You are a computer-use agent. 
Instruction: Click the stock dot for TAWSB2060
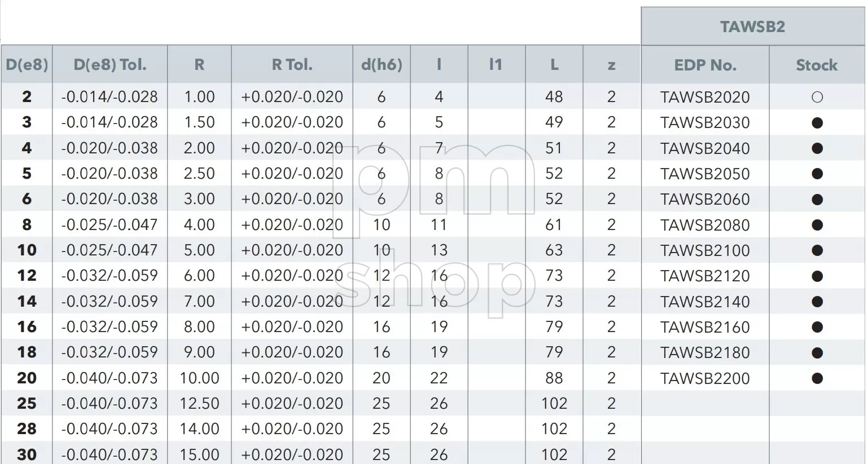[x=817, y=200]
